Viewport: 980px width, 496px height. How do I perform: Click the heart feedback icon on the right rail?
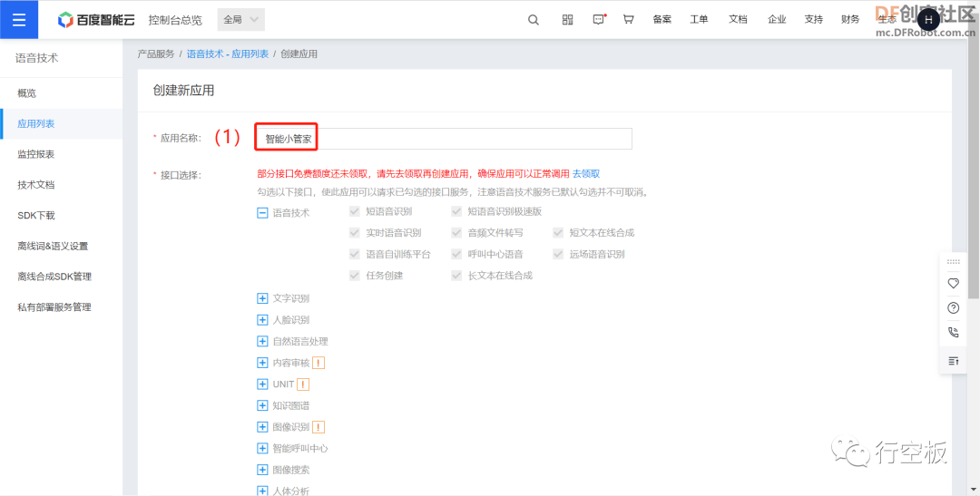[953, 283]
